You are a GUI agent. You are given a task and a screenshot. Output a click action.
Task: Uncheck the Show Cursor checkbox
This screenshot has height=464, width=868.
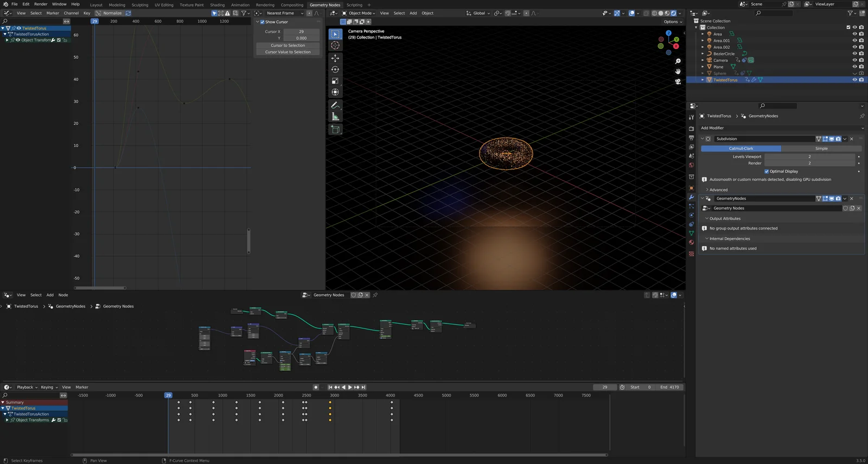(262, 22)
